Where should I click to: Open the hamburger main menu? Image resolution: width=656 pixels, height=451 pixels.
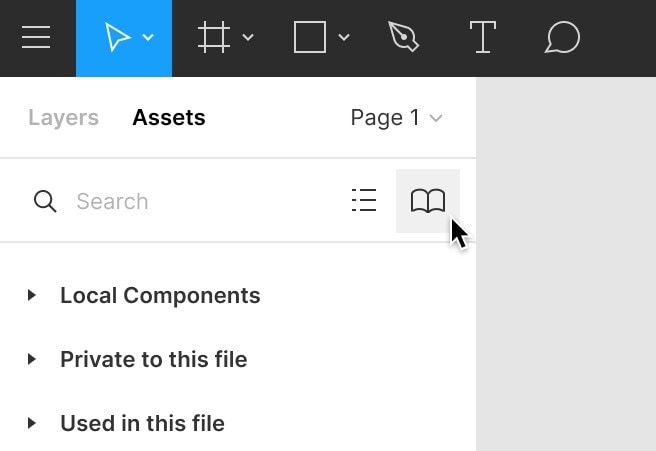coord(36,38)
